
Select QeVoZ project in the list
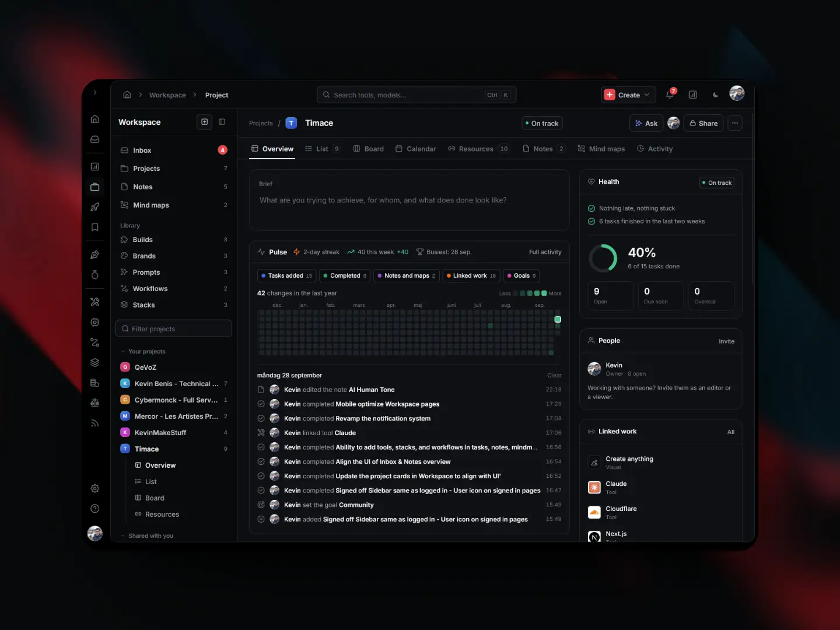point(174,367)
